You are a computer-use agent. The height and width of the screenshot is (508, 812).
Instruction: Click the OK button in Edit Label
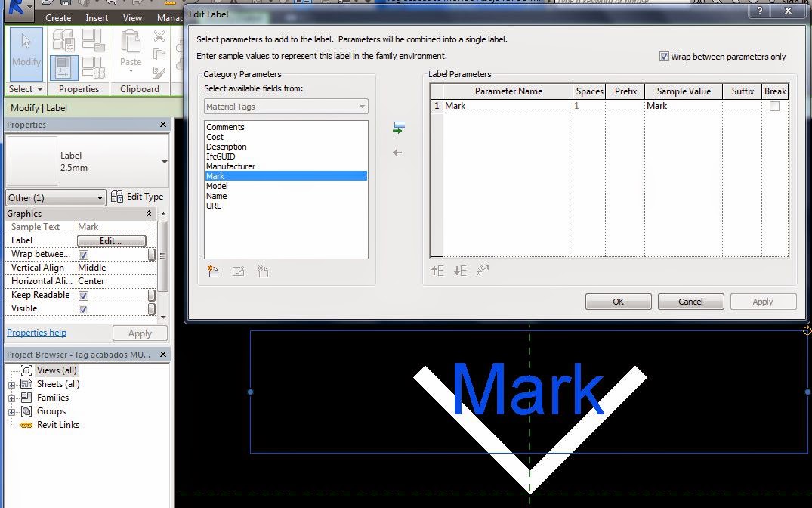618,301
